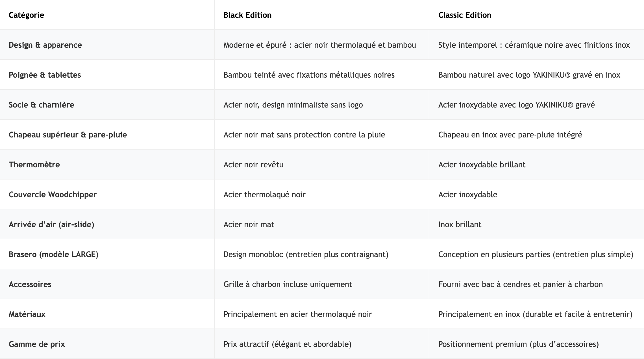Click the Matériaux row label

point(27,314)
